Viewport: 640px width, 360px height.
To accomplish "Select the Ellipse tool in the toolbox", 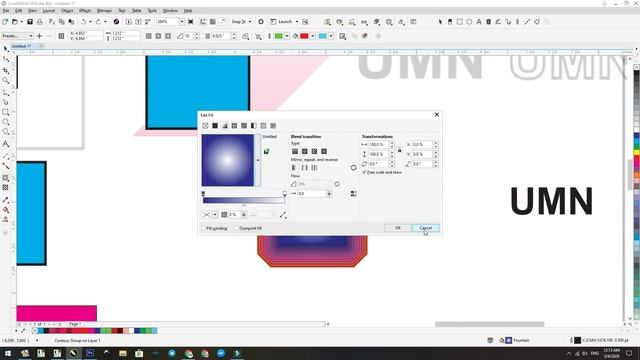I will tap(6, 122).
